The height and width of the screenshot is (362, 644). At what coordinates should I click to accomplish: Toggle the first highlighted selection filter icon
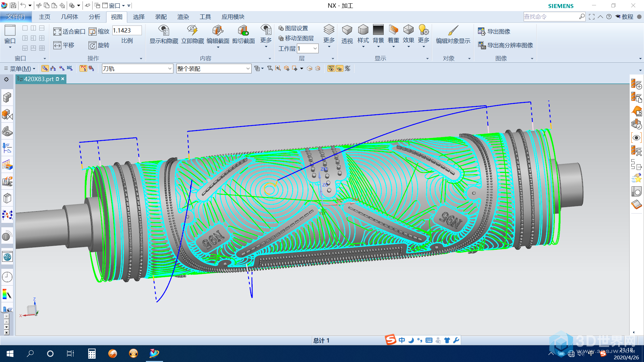point(45,68)
